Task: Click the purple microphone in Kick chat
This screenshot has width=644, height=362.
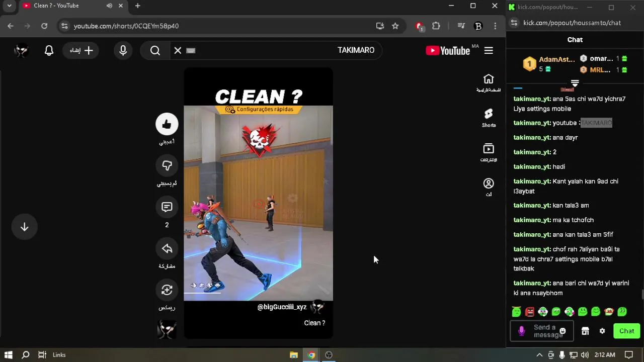Action: [522, 331]
